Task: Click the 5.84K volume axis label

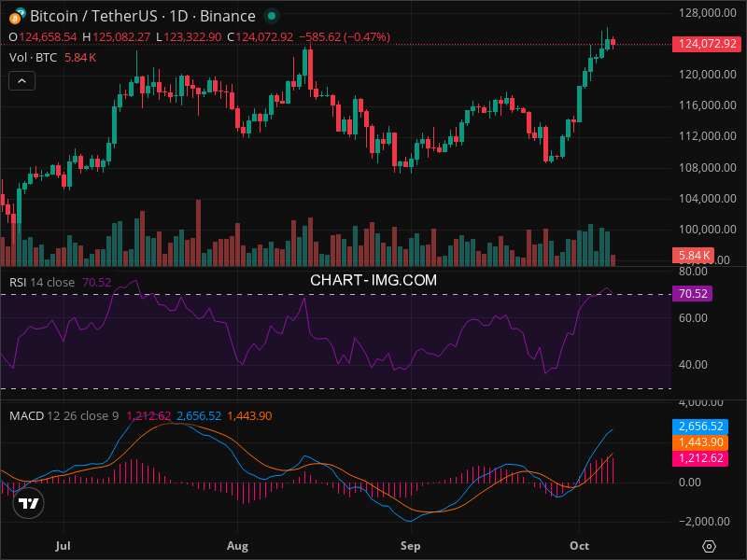Action: point(695,255)
